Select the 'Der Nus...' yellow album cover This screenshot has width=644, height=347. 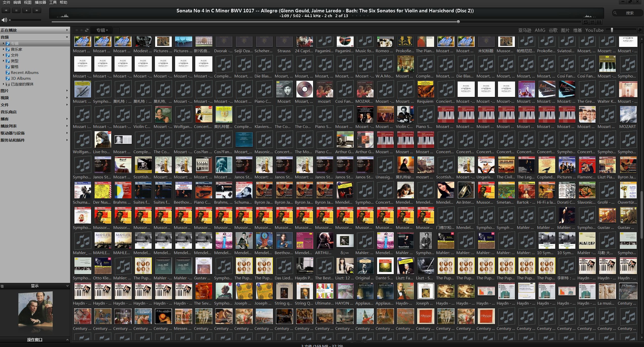coord(103,190)
